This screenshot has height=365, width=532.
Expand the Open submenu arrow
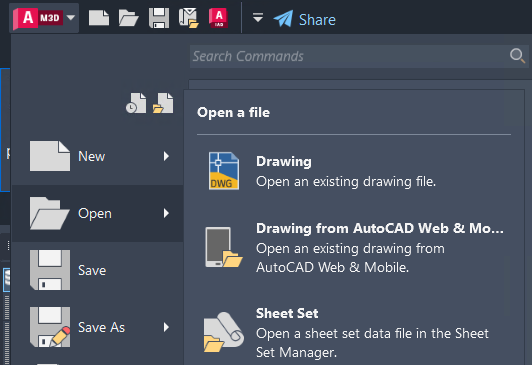pos(166,213)
